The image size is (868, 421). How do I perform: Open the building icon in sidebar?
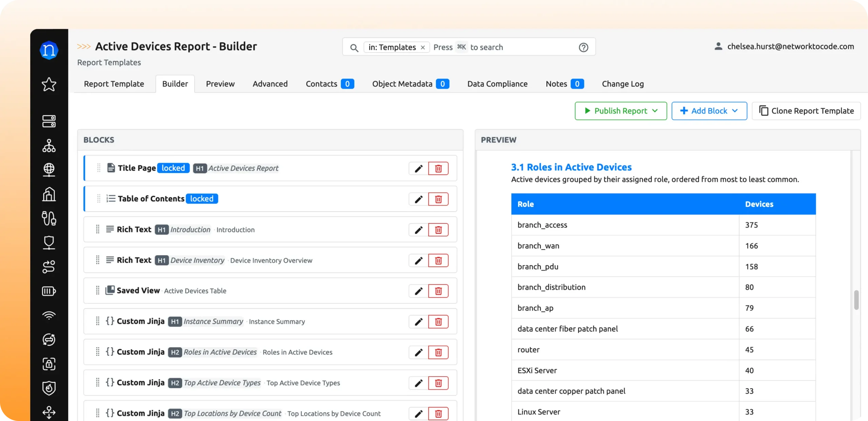[49, 194]
